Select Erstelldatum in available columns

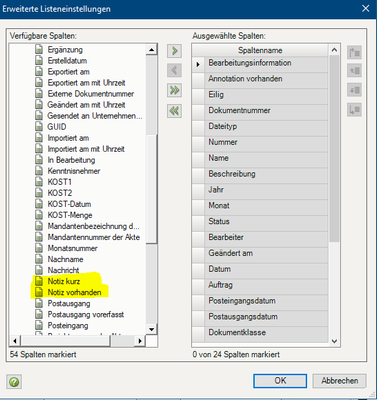point(67,61)
